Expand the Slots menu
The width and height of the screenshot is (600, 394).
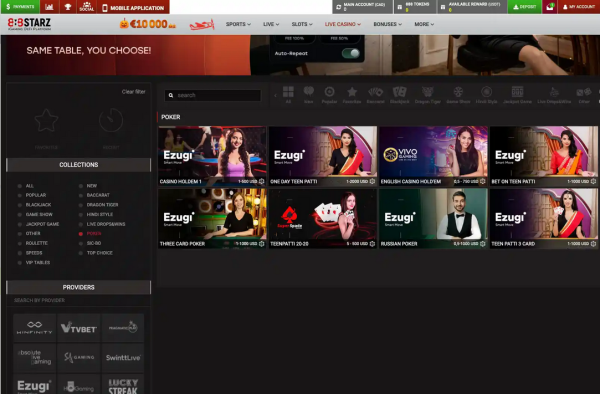[302, 24]
